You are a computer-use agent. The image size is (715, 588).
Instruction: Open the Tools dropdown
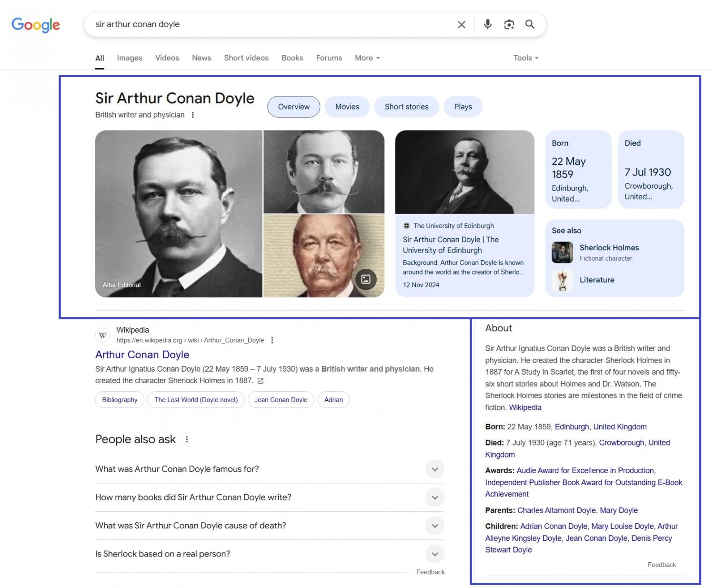pos(526,58)
